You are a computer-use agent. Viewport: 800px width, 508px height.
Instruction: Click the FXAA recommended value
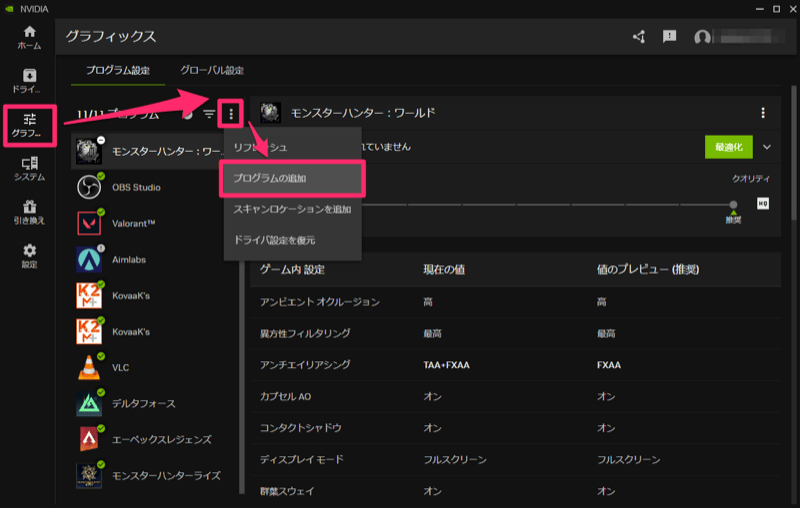pos(609,365)
